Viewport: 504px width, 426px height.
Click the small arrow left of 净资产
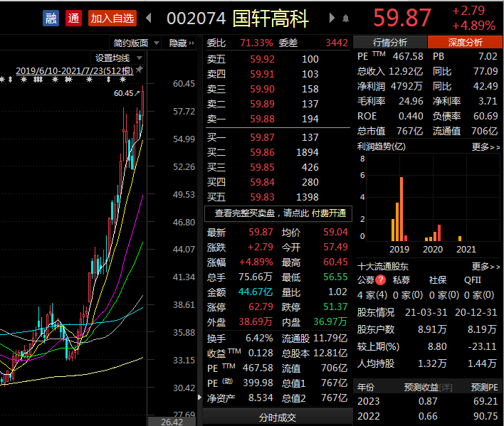point(199,398)
